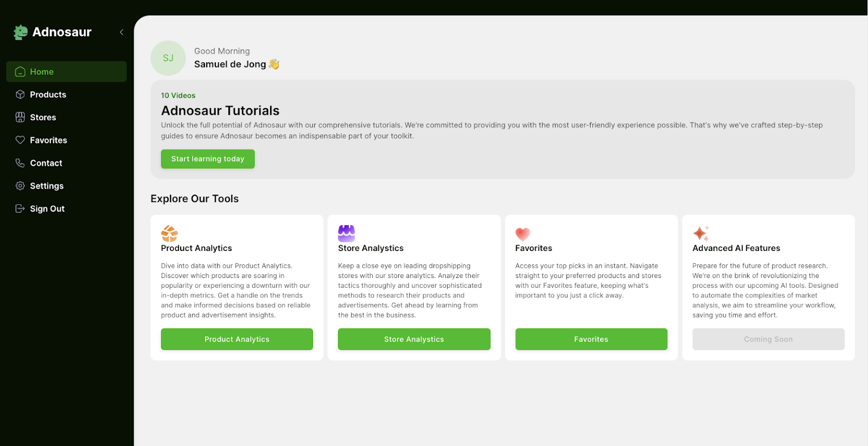Click the Favorites card heading
The height and width of the screenshot is (446, 868).
(534, 248)
